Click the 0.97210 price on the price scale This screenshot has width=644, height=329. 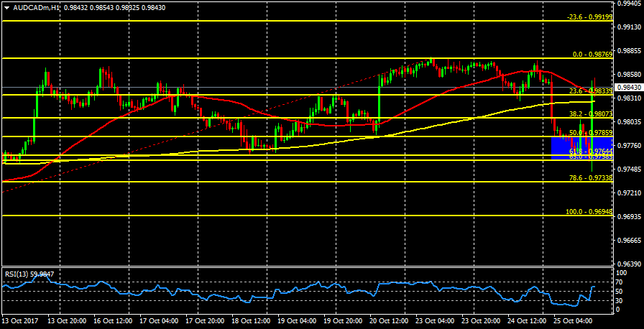[630, 193]
